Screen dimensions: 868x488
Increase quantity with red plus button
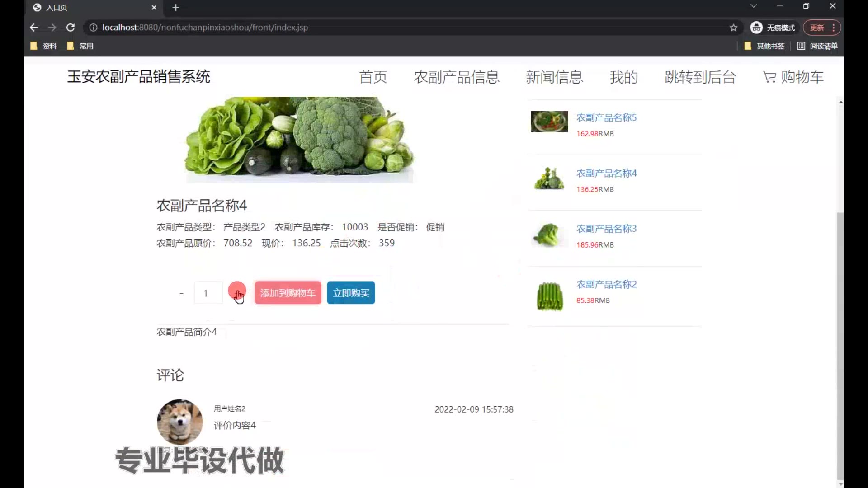[x=237, y=291]
